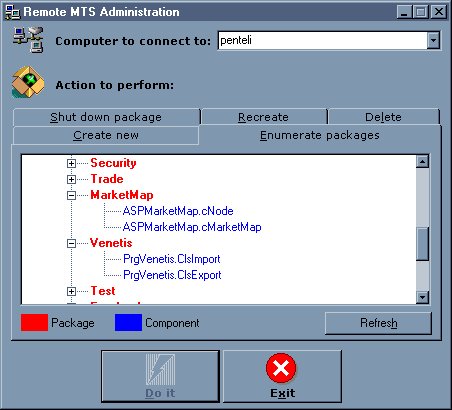Expand the Trade package node
Viewport: 452px width, 410px height.
click(x=71, y=179)
